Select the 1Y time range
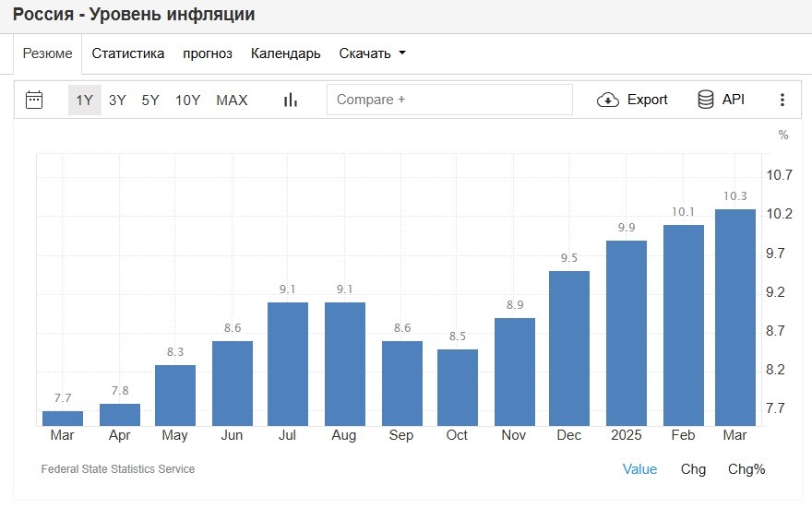 point(84,100)
